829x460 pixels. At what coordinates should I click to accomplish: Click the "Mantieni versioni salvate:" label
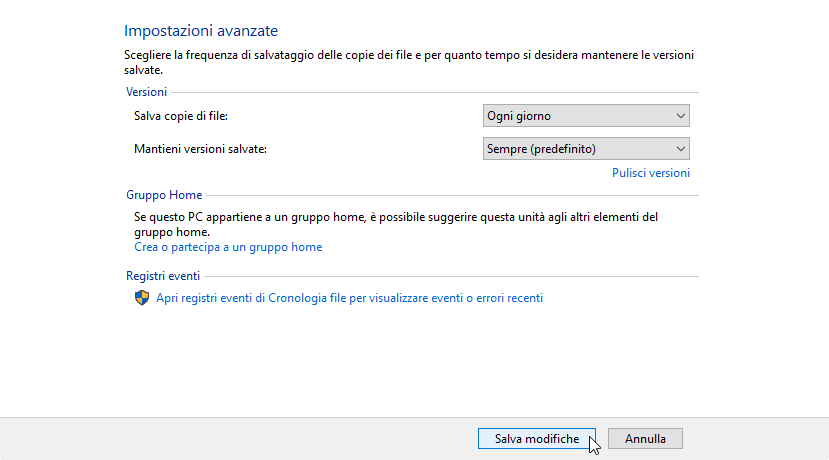[201, 149]
